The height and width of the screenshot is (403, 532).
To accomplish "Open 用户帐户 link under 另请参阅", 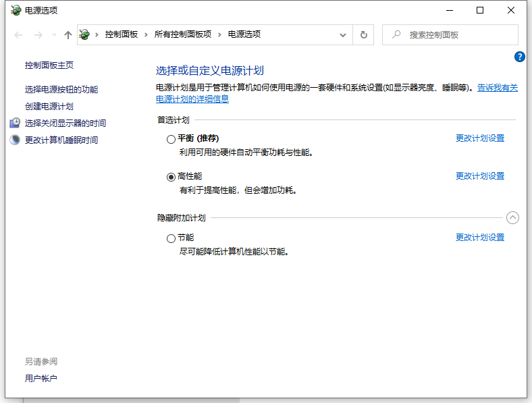I will [41, 378].
